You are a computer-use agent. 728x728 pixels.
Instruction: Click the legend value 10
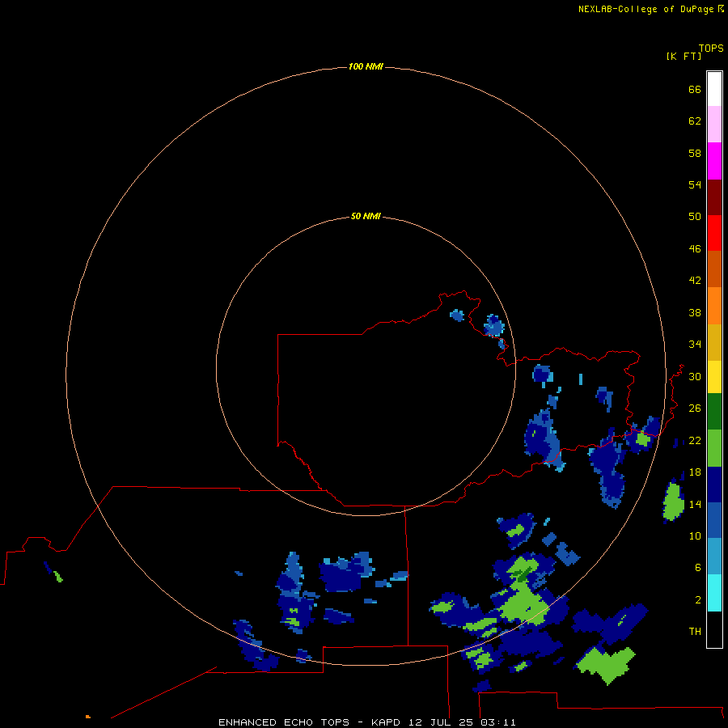[x=695, y=535]
